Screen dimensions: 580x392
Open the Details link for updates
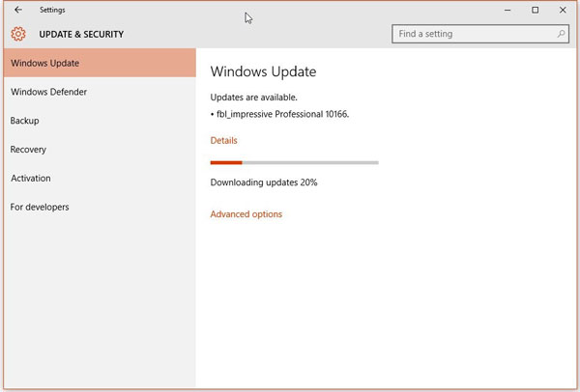(x=224, y=140)
